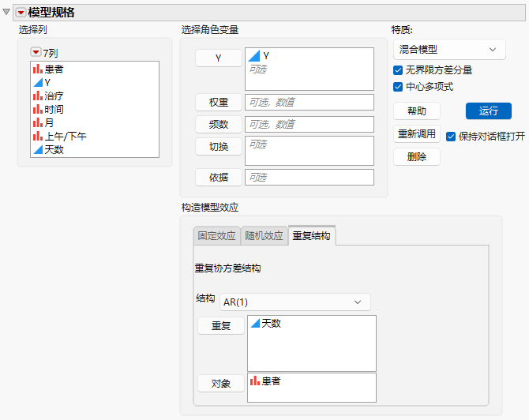Click the 切换 role button
Viewport: 529px width, 420px height.
click(x=218, y=146)
